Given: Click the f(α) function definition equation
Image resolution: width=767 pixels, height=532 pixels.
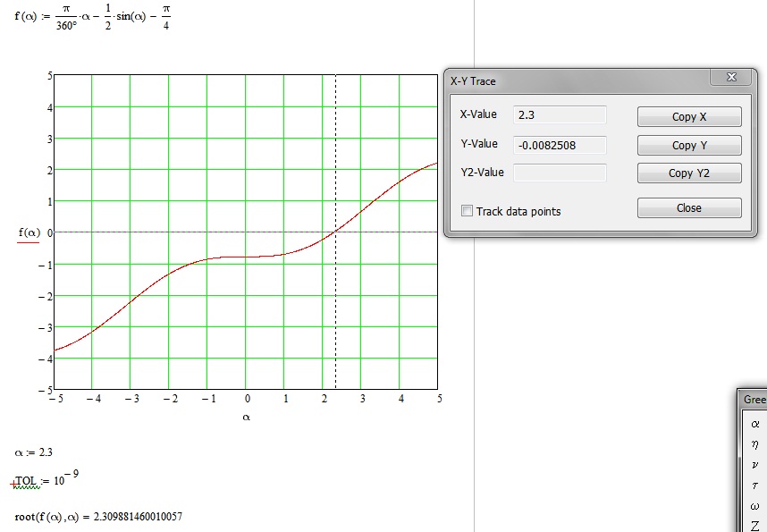Looking at the screenshot, I should coord(92,18).
